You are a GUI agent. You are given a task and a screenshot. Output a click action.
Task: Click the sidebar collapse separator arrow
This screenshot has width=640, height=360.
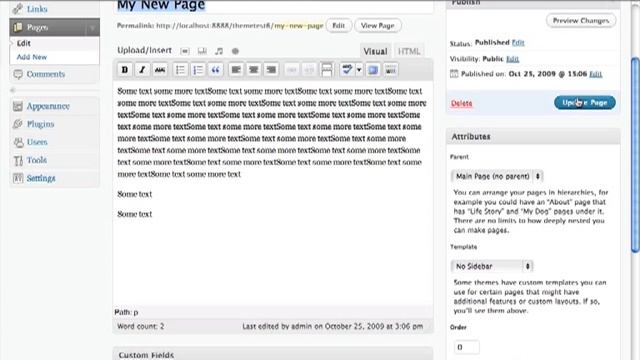pos(12,90)
